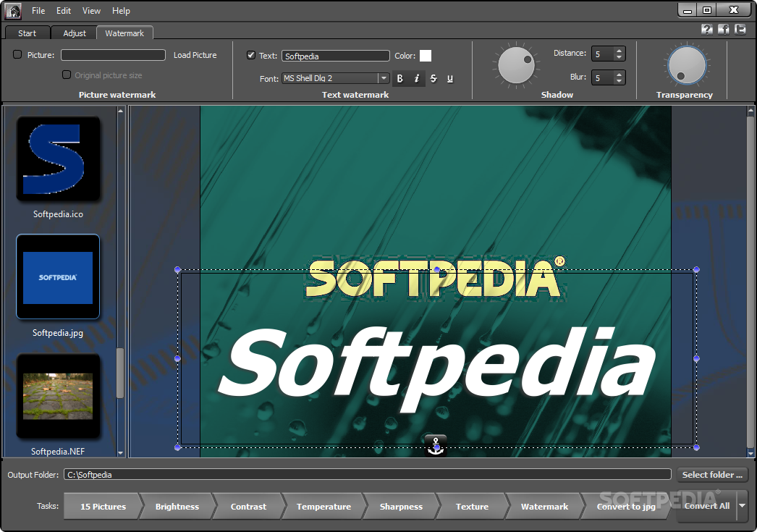Open the View menu
Image resolution: width=757 pixels, height=532 pixels.
click(x=91, y=11)
